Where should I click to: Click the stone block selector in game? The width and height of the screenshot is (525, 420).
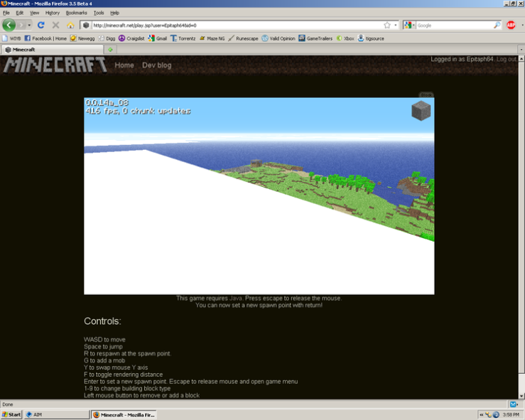tap(421, 111)
